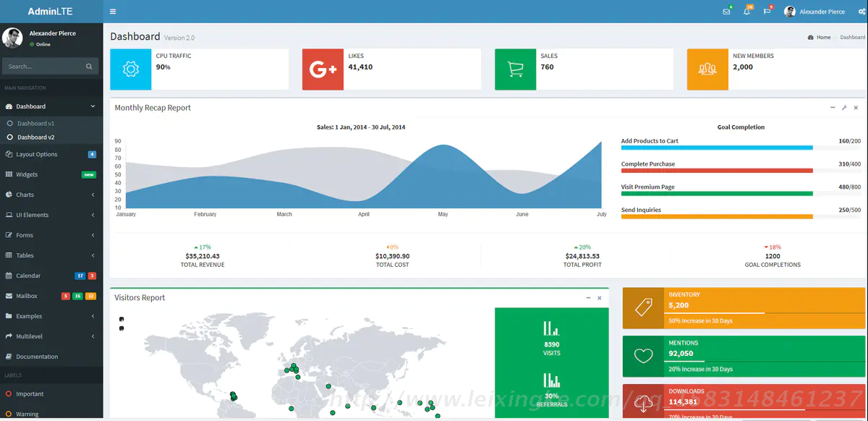868x421 pixels.
Task: Open Widgets from sidebar navigation
Action: [27, 174]
